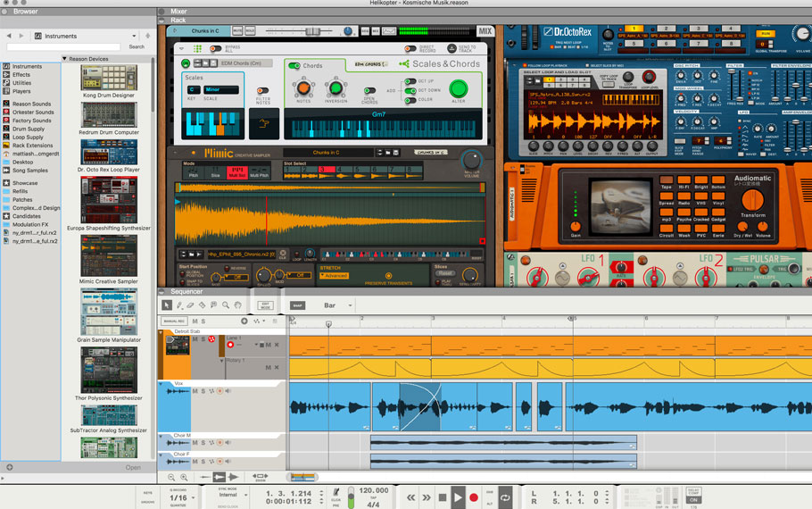Fold the Scales & Chords device triangle
Viewport: 812px width, 509px height.
point(182,48)
